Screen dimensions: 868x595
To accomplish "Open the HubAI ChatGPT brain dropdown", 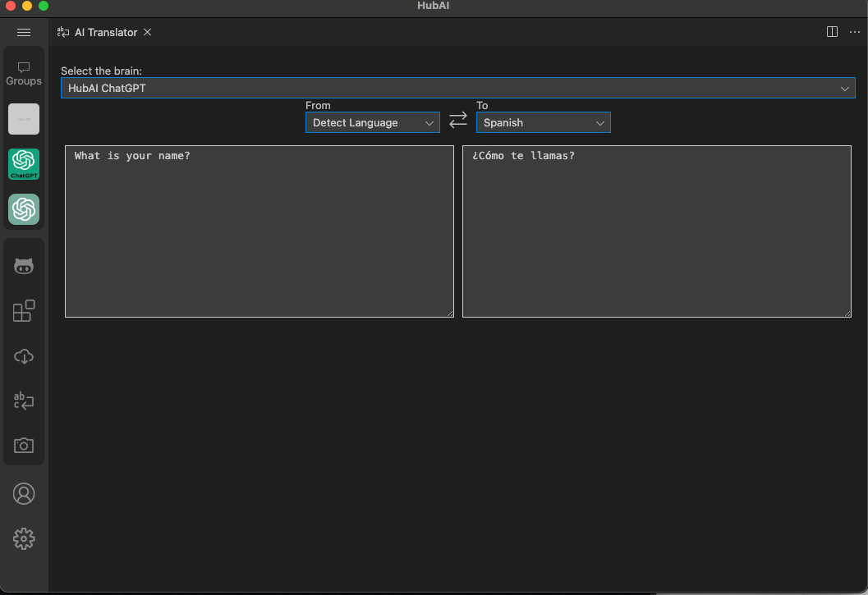I will point(457,88).
